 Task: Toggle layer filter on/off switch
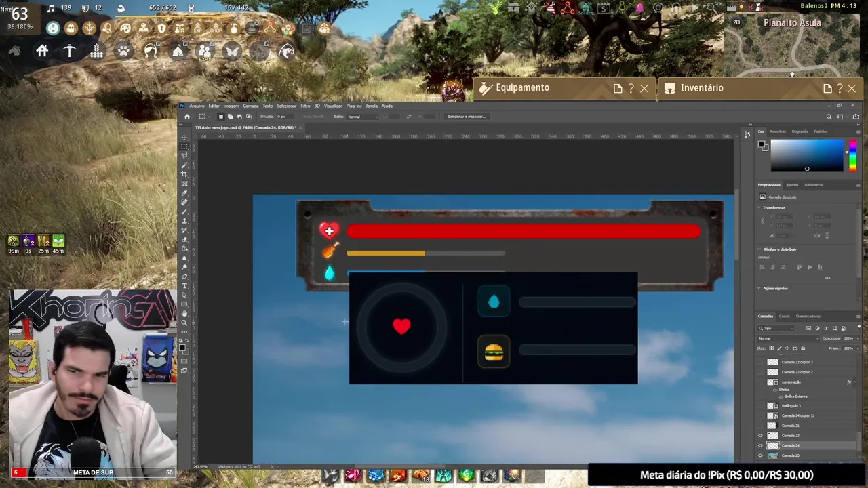(x=859, y=327)
